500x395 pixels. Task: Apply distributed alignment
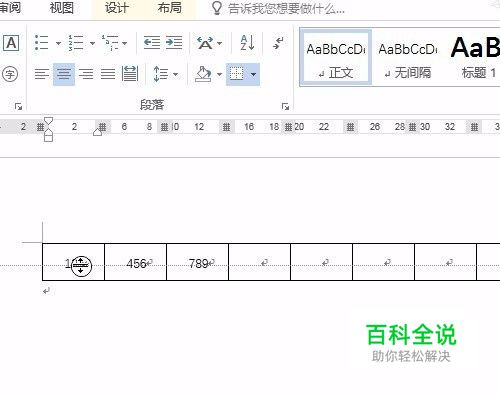(130, 74)
